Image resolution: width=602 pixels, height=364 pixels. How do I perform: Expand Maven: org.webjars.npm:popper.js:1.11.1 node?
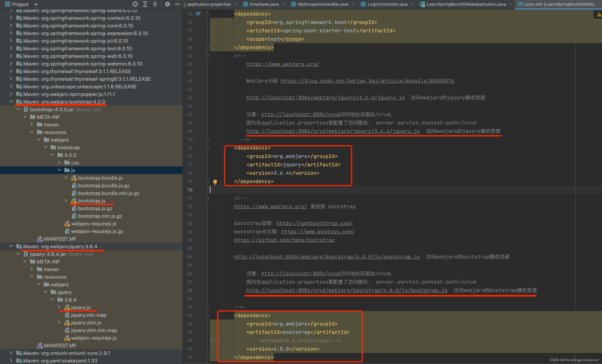(11, 94)
